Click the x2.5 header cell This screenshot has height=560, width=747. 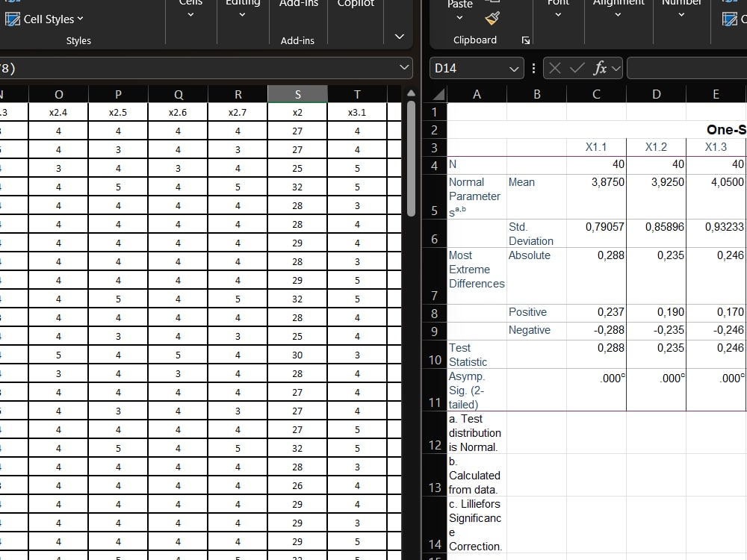[x=118, y=113]
